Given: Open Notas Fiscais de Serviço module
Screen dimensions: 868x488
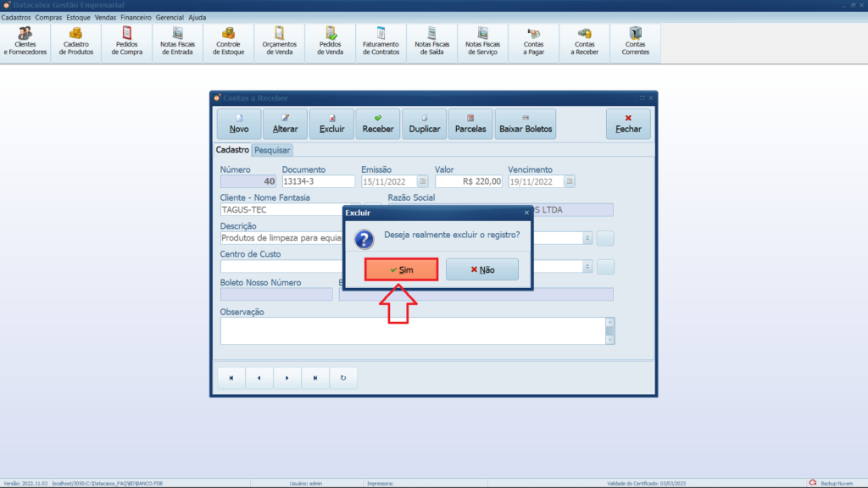Looking at the screenshot, I should click(483, 42).
